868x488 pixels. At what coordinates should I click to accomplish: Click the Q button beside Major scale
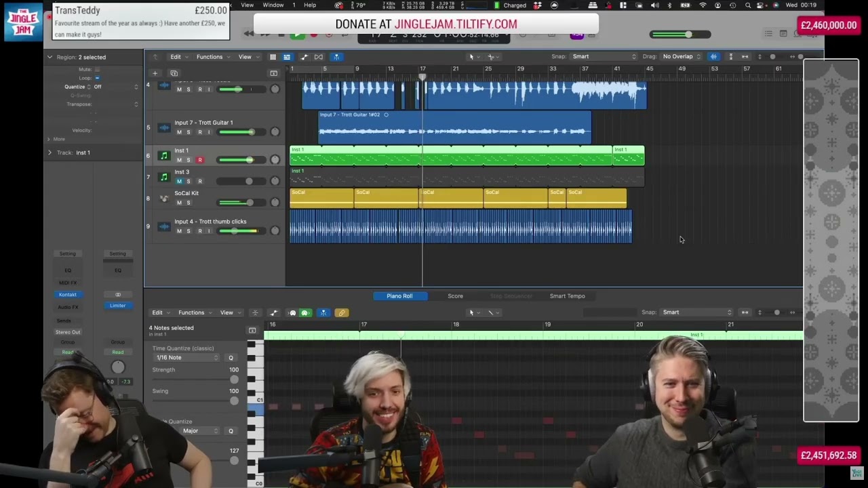click(x=231, y=431)
